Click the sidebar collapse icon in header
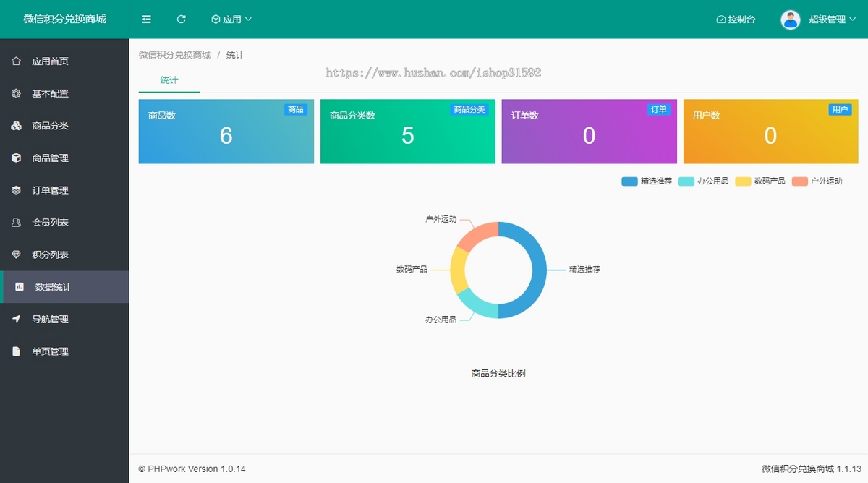This screenshot has height=483, width=868. click(x=147, y=20)
